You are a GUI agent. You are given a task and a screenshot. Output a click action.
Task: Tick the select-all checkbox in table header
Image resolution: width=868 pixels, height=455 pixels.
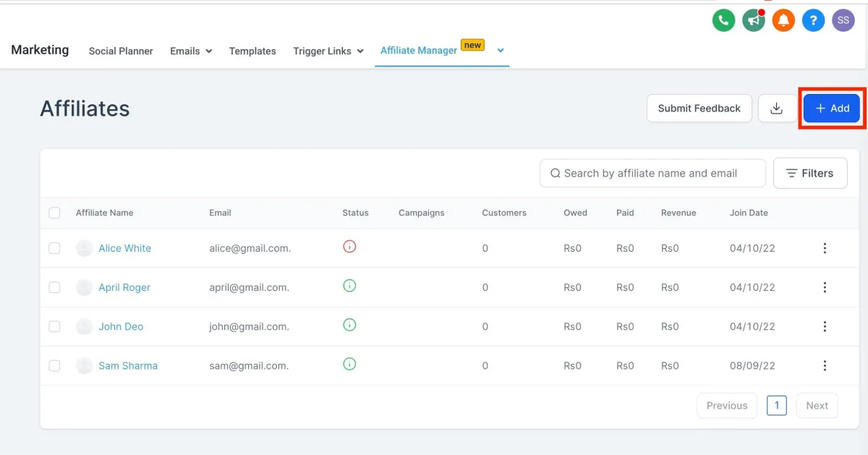tap(54, 213)
